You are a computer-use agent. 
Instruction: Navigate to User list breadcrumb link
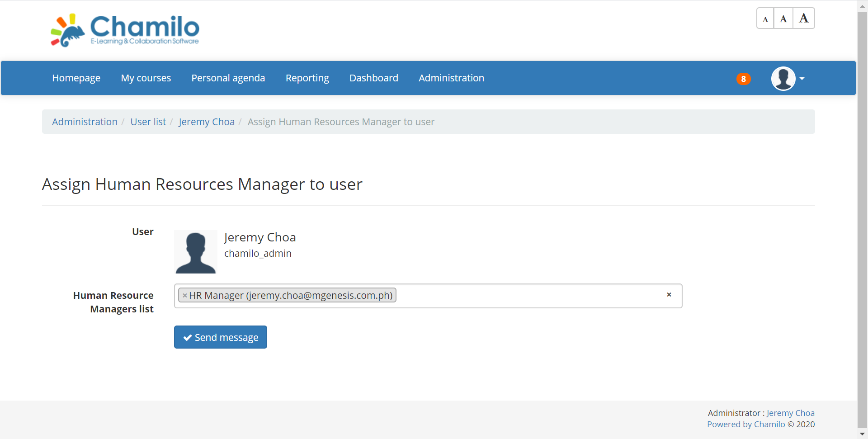[148, 122]
